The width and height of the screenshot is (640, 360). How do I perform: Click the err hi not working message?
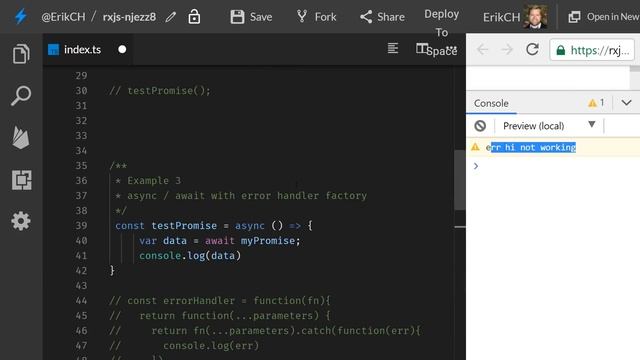531,147
